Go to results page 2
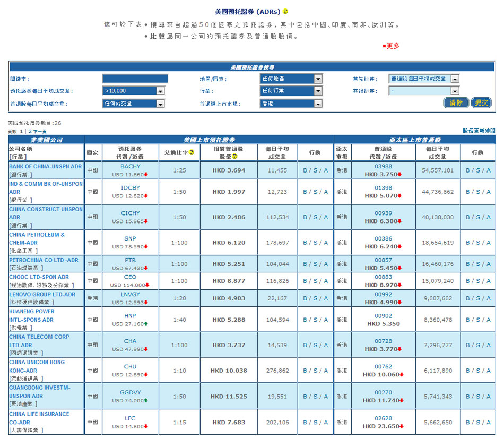 tap(30, 131)
